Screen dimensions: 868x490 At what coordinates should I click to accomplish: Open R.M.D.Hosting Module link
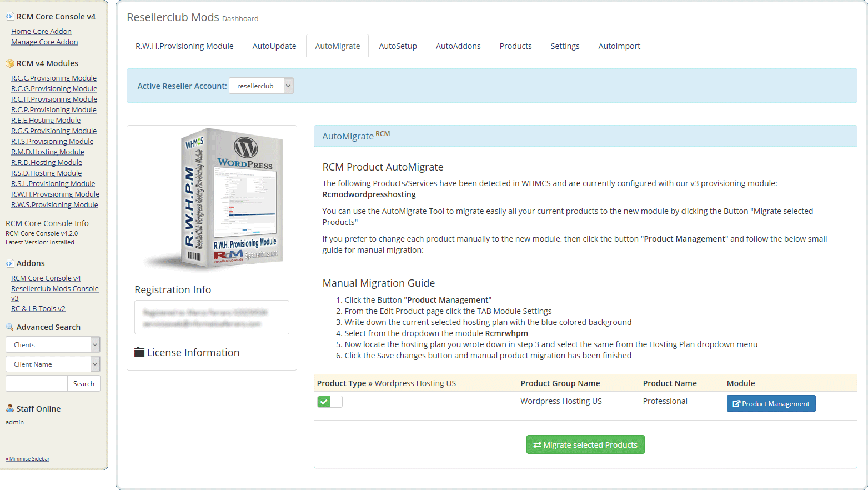[x=48, y=152]
